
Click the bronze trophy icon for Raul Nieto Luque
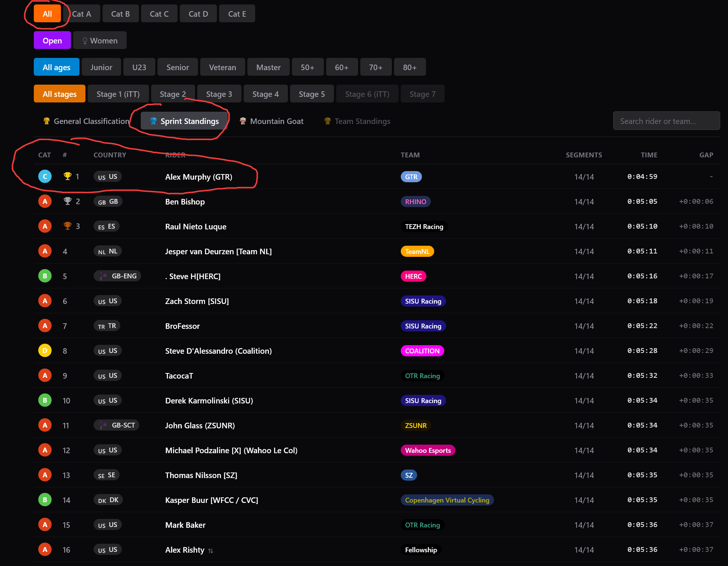[x=67, y=226]
